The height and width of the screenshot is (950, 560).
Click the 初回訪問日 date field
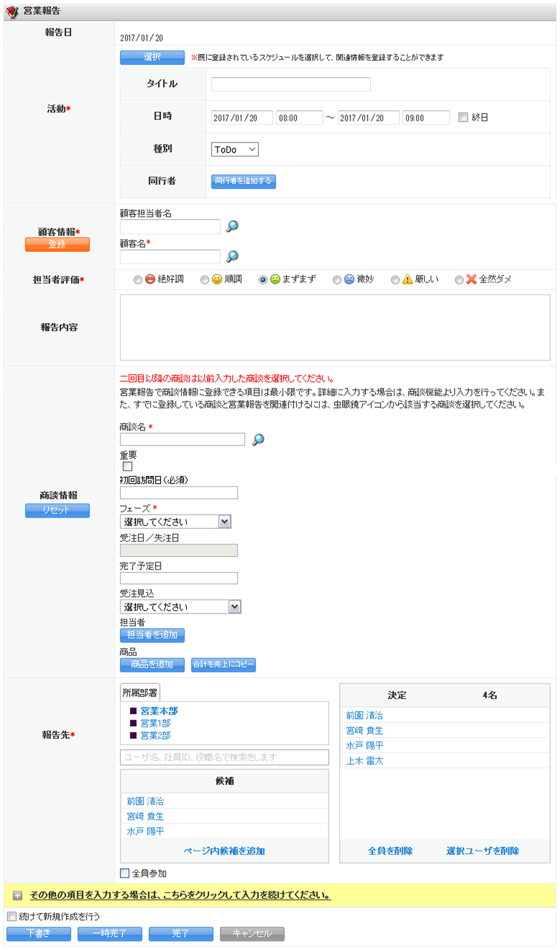pos(179,493)
